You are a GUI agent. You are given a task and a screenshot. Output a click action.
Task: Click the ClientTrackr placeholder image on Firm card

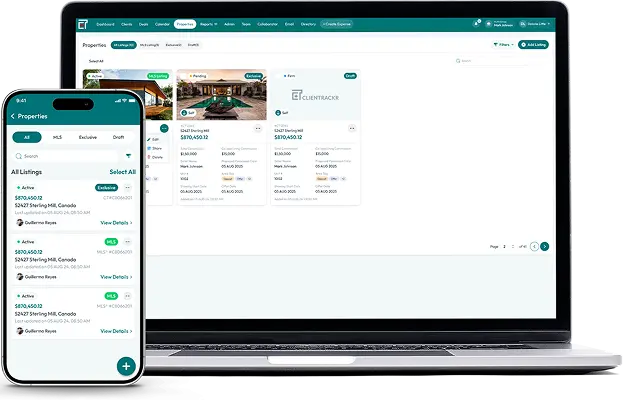(x=315, y=96)
